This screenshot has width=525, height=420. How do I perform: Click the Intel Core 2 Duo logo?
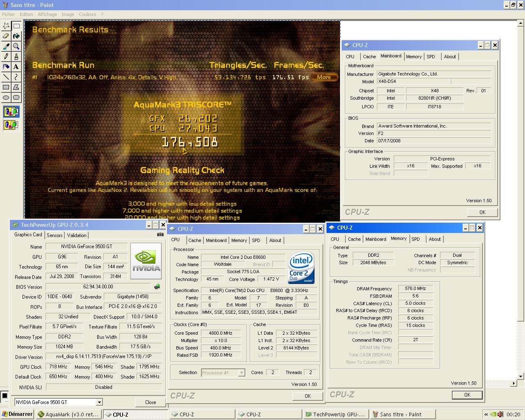301,267
